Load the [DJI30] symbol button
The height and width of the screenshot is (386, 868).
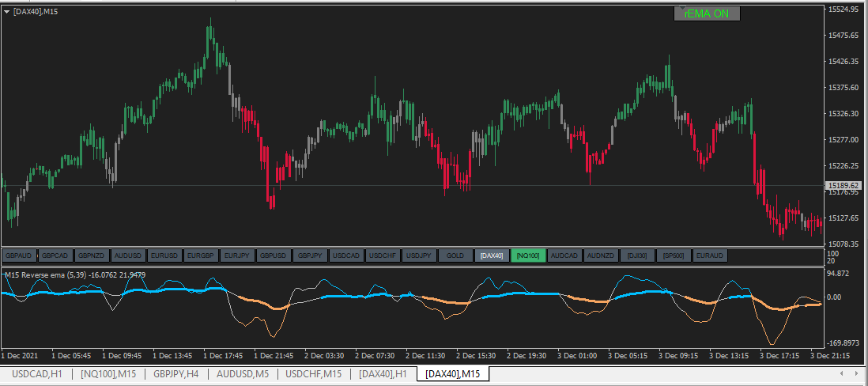click(x=637, y=255)
